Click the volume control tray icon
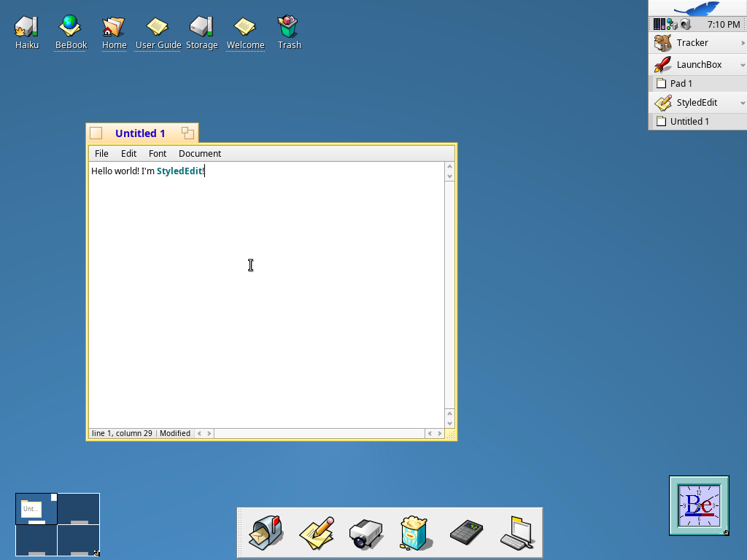This screenshot has width=747, height=560. (686, 24)
